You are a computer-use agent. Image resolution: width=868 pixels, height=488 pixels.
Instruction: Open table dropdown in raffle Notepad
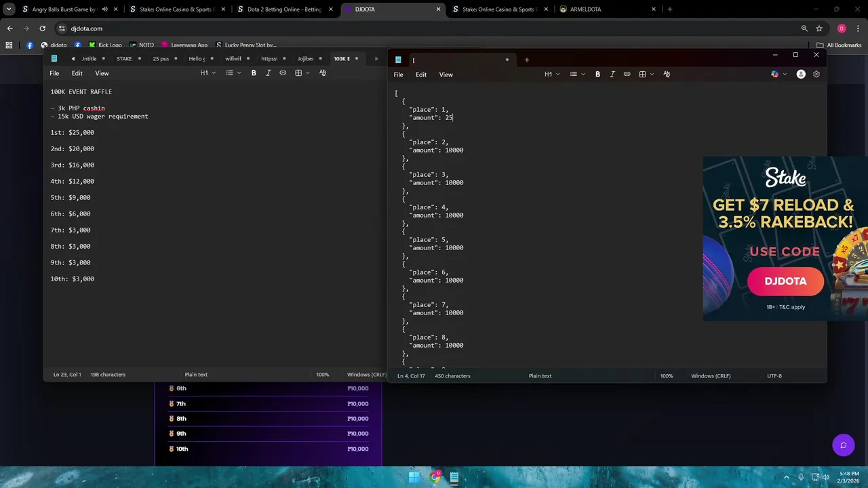pyautogui.click(x=302, y=73)
